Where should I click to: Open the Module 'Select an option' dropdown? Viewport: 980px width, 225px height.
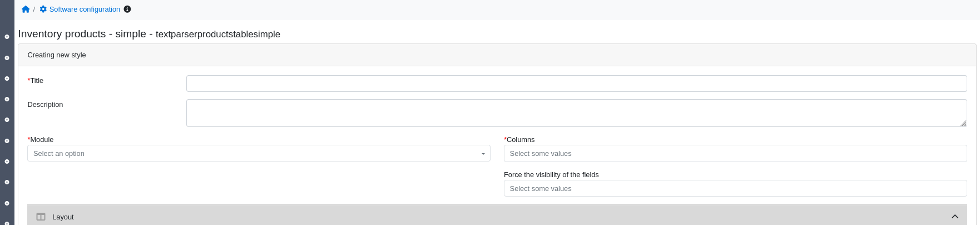click(x=259, y=153)
